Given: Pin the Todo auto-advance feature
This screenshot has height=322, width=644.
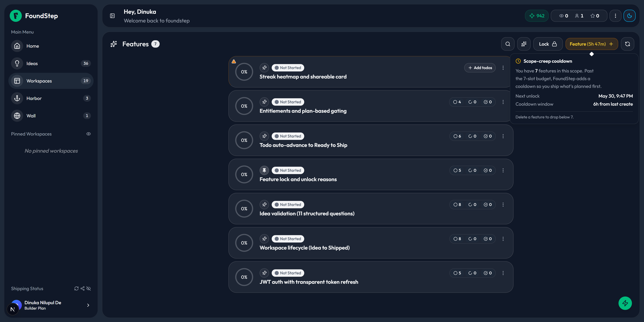Looking at the screenshot, I should [264, 136].
